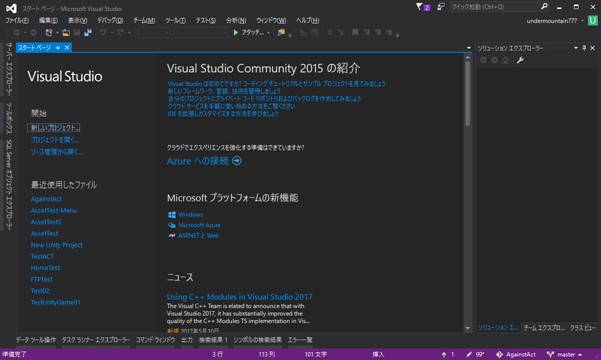Click the green Attach play button
This screenshot has width=601, height=360.
[x=236, y=33]
